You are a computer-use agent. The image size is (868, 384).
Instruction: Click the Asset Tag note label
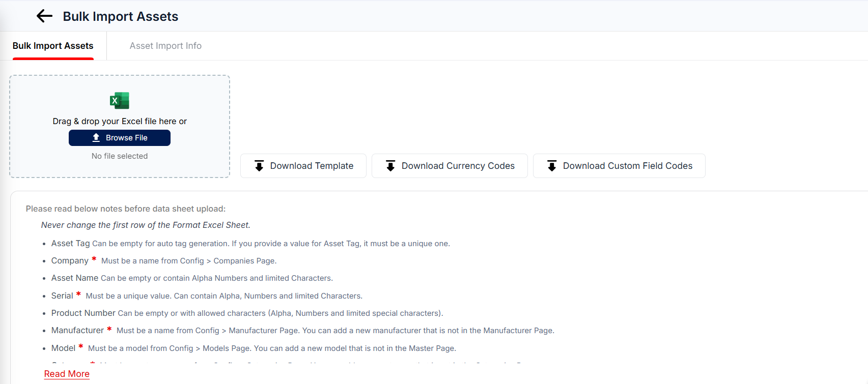coord(71,244)
